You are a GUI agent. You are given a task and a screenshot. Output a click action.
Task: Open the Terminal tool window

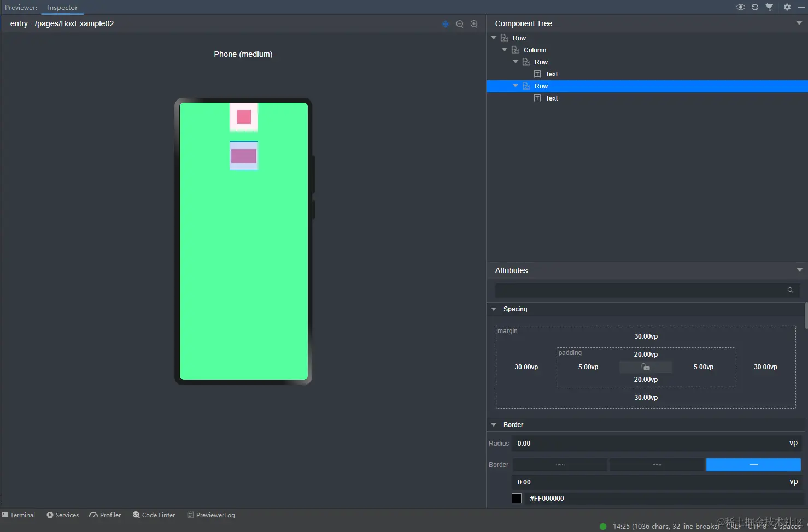pyautogui.click(x=18, y=515)
